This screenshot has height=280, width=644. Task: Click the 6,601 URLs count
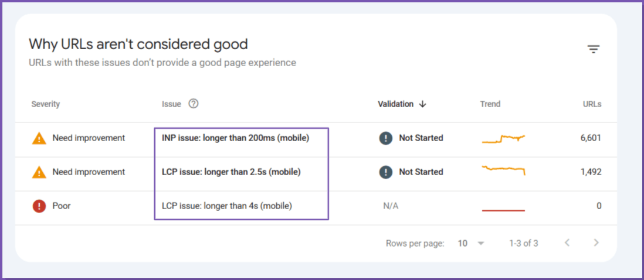click(x=589, y=138)
